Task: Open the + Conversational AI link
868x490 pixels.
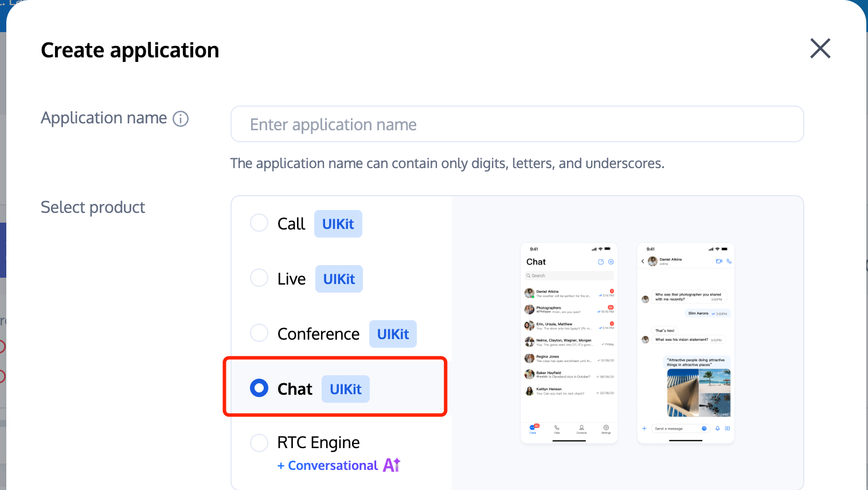Action: pos(338,465)
